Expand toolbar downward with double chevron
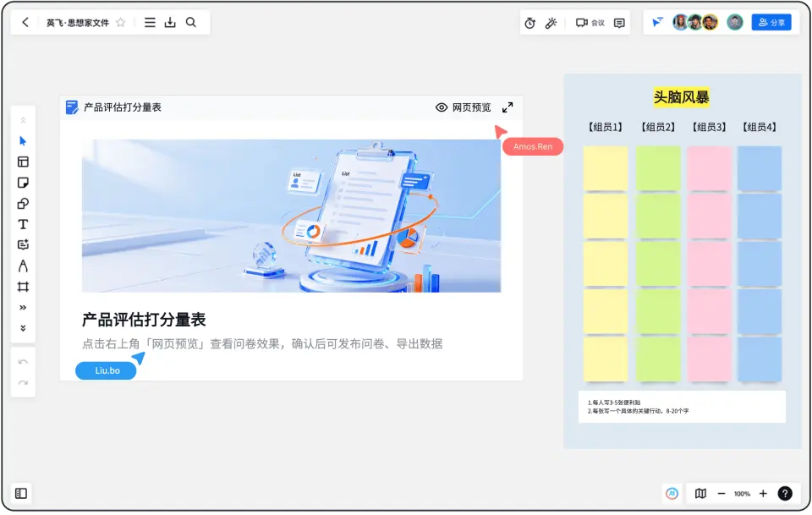812x515 pixels. (23, 328)
